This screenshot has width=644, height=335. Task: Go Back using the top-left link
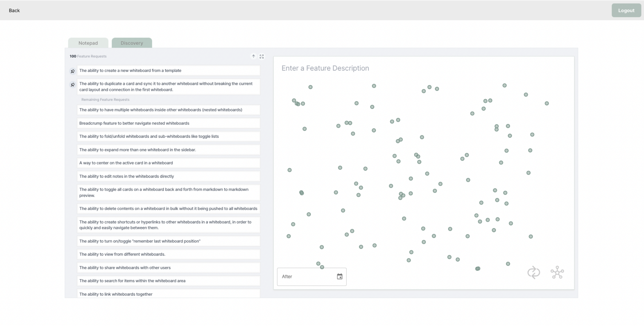[x=14, y=10]
